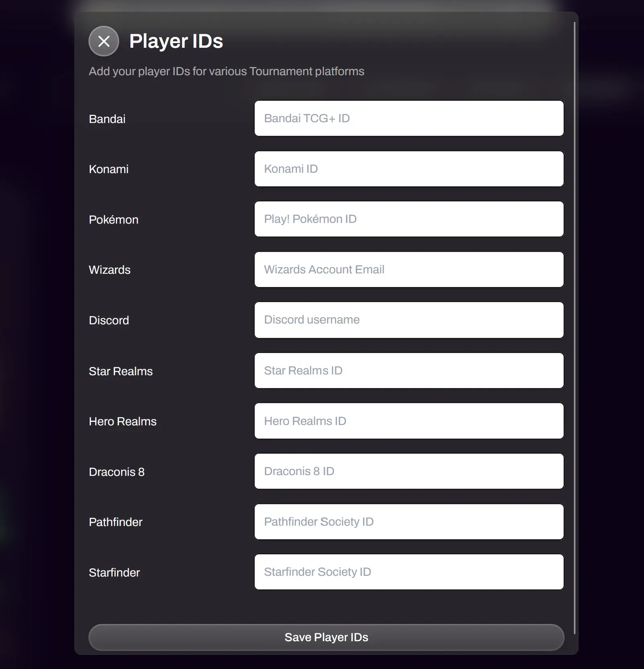Click the Wizards label
The width and height of the screenshot is (644, 669).
(x=109, y=270)
